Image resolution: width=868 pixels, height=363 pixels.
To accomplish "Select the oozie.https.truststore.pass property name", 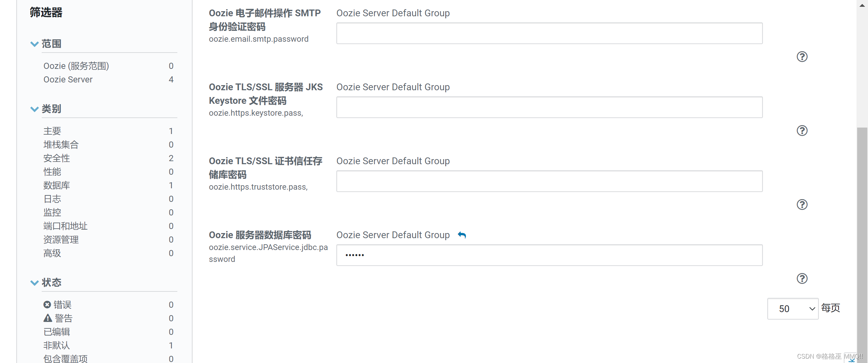I will (258, 187).
